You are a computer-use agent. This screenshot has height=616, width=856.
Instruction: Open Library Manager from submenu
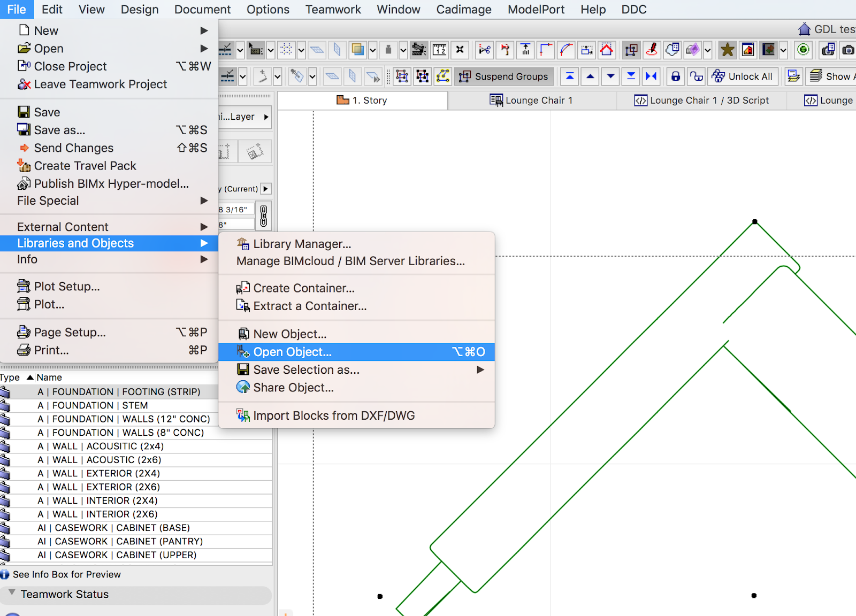click(x=302, y=244)
